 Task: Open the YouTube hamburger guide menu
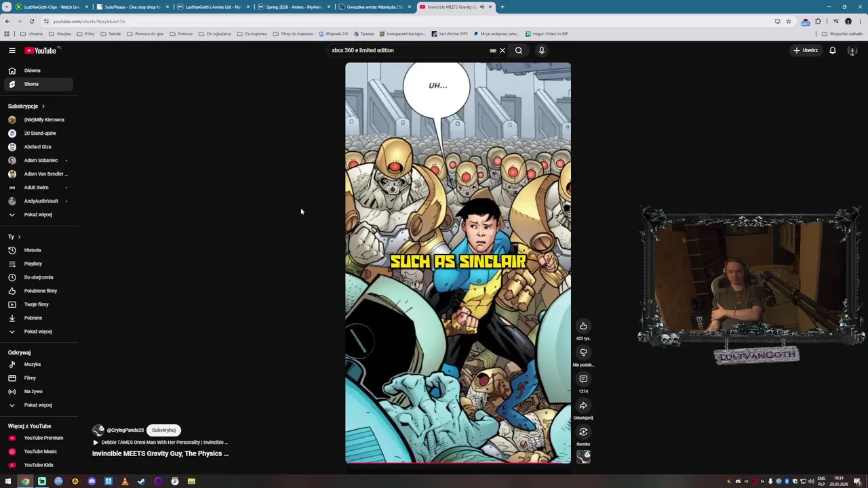[12, 50]
